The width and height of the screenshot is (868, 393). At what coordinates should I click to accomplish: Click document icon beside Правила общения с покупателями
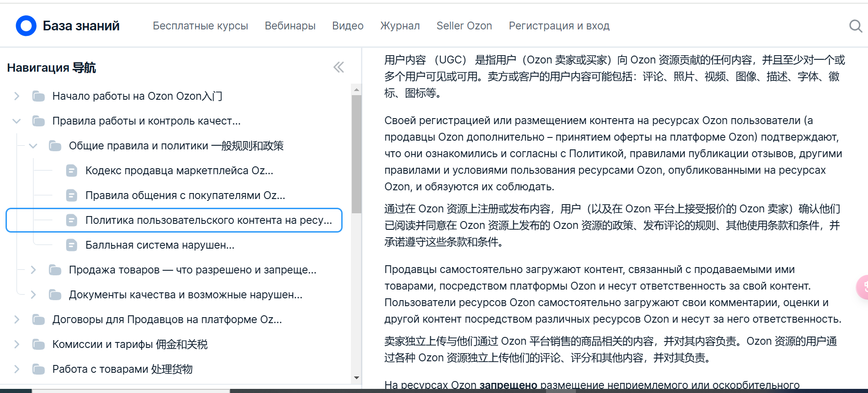pos(72,195)
